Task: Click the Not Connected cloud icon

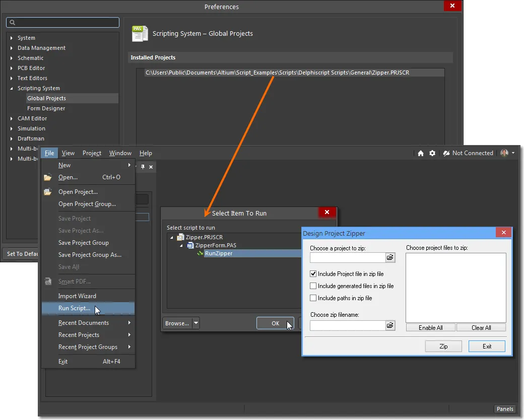Action: (x=446, y=153)
